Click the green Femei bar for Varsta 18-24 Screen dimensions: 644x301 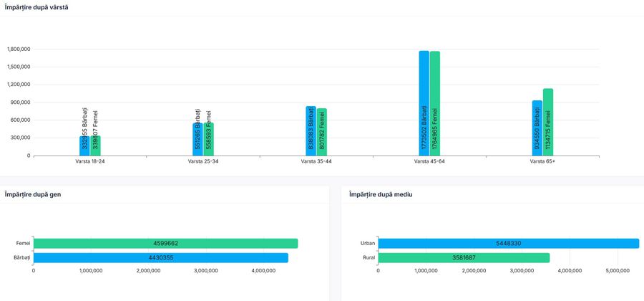tap(95, 145)
